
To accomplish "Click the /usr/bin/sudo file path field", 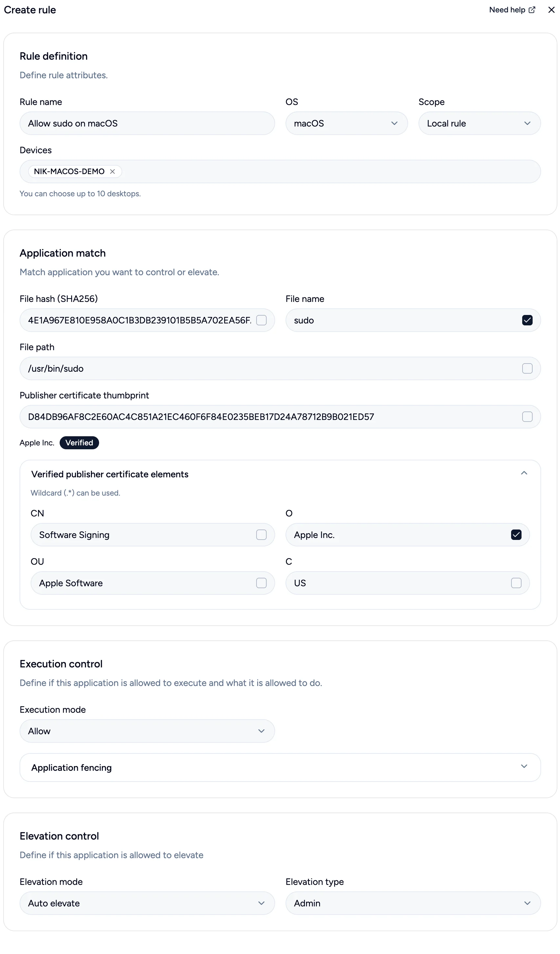I will point(280,368).
